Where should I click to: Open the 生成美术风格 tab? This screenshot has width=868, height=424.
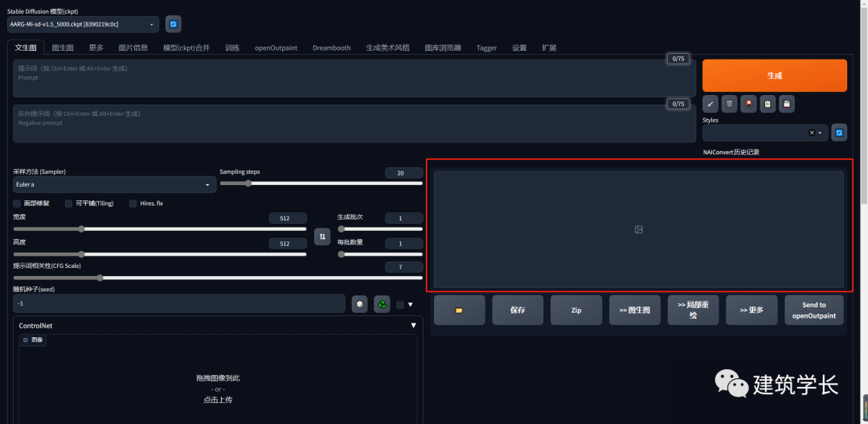coord(387,47)
